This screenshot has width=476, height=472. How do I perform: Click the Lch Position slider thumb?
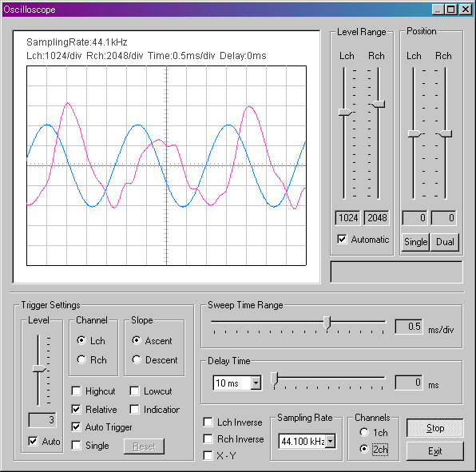tap(414, 134)
